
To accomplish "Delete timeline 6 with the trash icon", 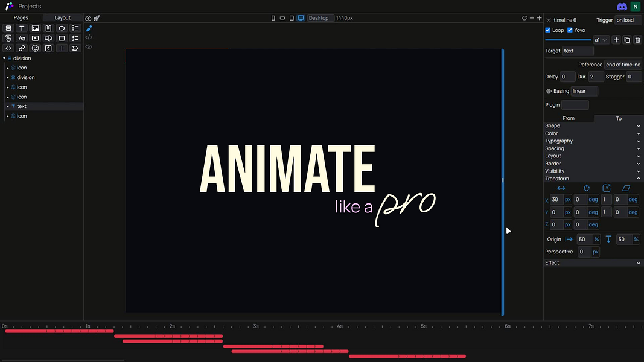I will pyautogui.click(x=637, y=40).
